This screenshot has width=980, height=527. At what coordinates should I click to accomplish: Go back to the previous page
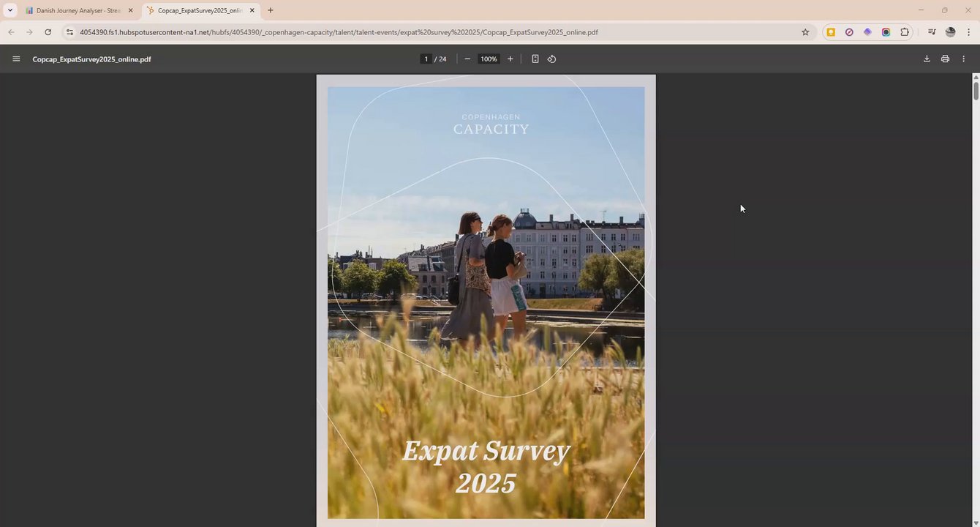(x=11, y=32)
